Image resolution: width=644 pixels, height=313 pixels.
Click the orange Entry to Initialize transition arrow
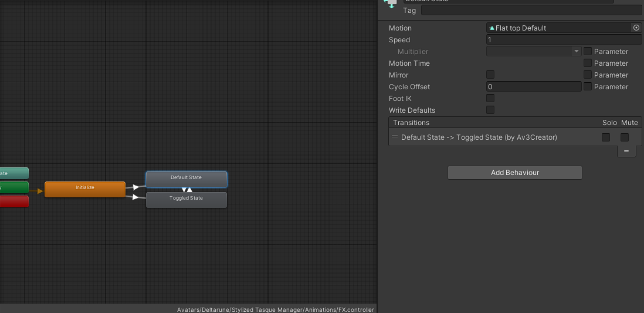[40, 191]
